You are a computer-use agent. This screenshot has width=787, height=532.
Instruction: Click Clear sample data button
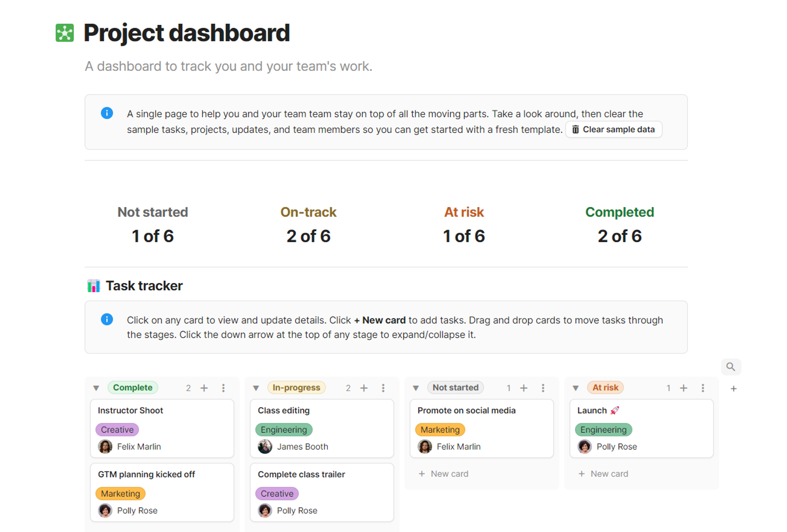[613, 129]
